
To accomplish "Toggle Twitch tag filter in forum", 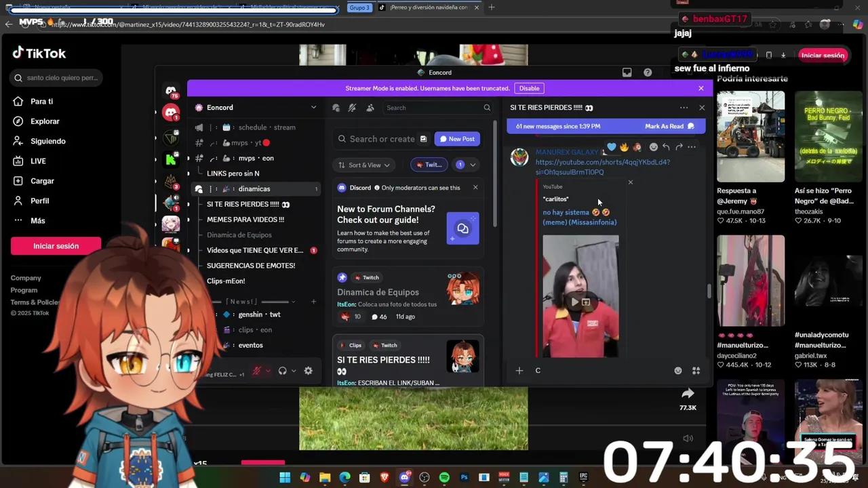I will point(429,165).
